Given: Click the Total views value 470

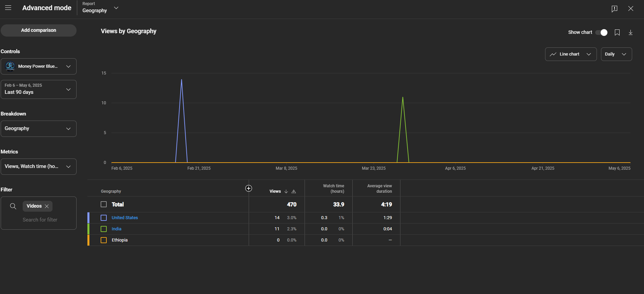Looking at the screenshot, I should pos(292,205).
